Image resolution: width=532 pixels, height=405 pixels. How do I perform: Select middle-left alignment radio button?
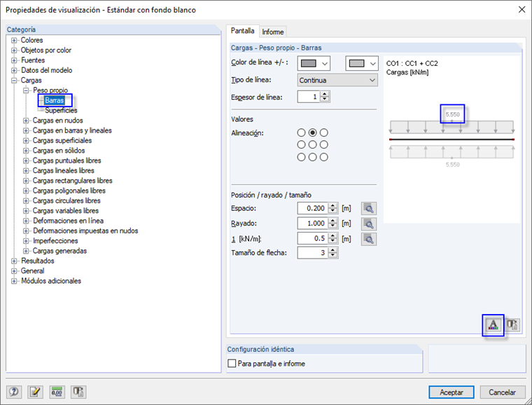click(x=301, y=144)
